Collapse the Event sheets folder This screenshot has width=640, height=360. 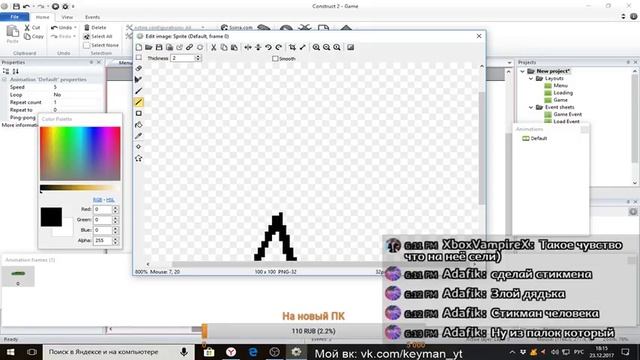pyautogui.click(x=531, y=107)
